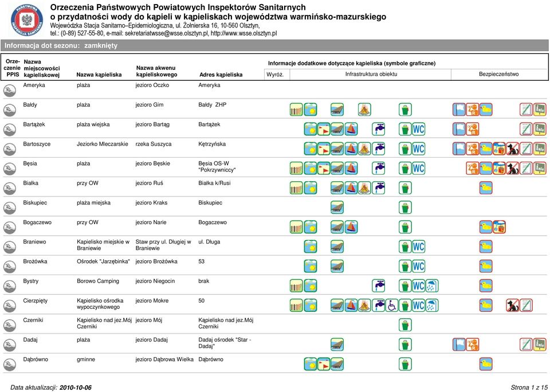The width and height of the screenshot is (550, 392).
Task: Click the 'Wyróż.' column header
Action: [275, 74]
